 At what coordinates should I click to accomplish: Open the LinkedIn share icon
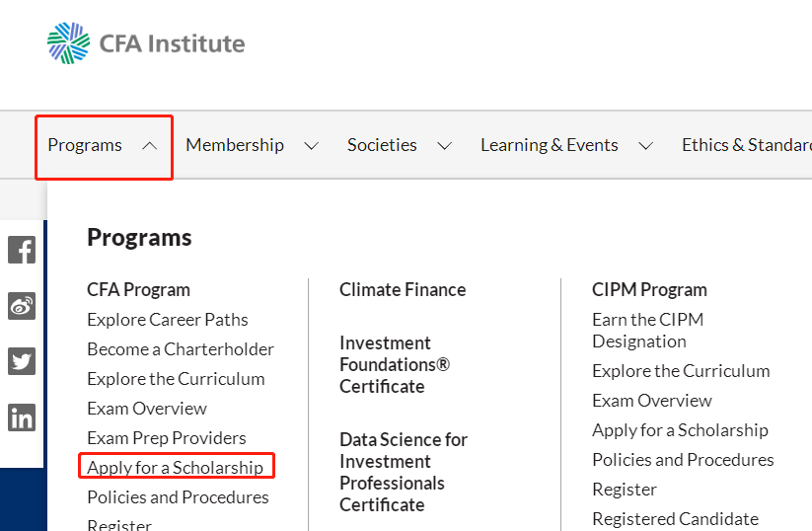click(x=22, y=417)
